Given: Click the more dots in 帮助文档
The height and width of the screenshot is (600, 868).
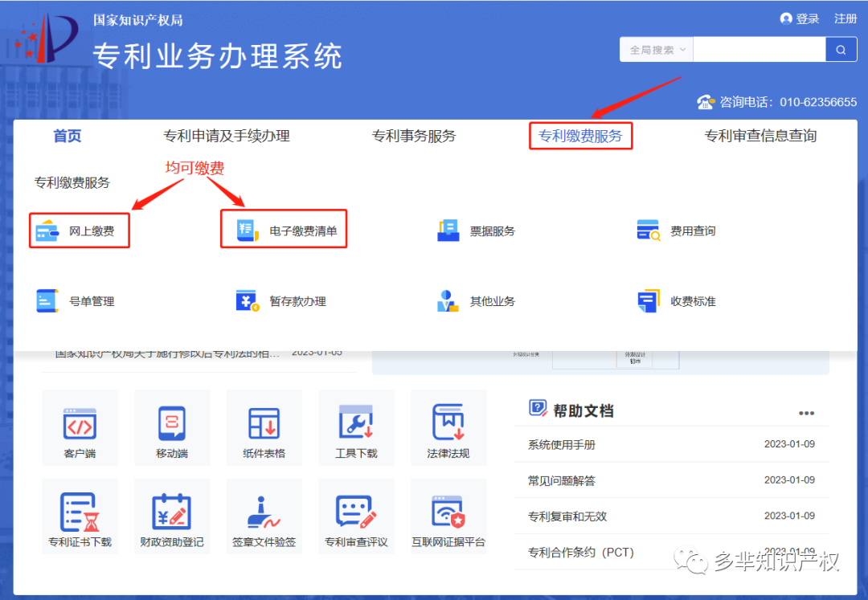Looking at the screenshot, I should coord(806,413).
